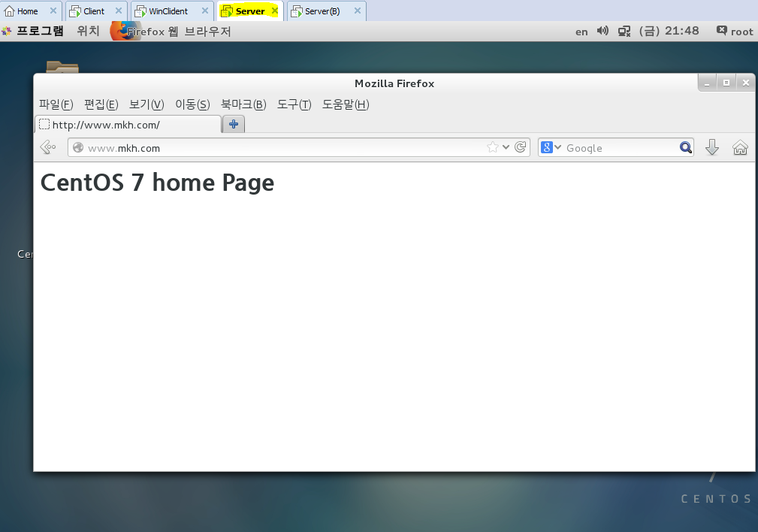Open the 이동(S) menu
758x532 pixels.
pyautogui.click(x=192, y=104)
